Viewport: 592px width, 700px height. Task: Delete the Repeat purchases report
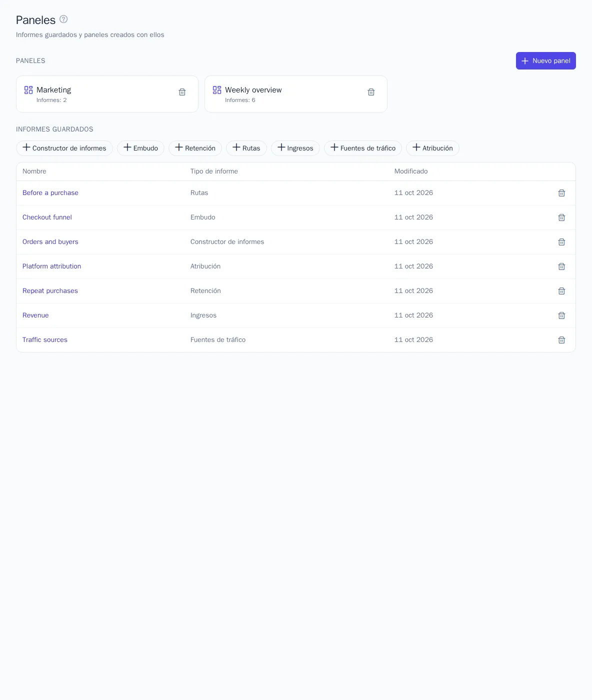click(x=561, y=291)
